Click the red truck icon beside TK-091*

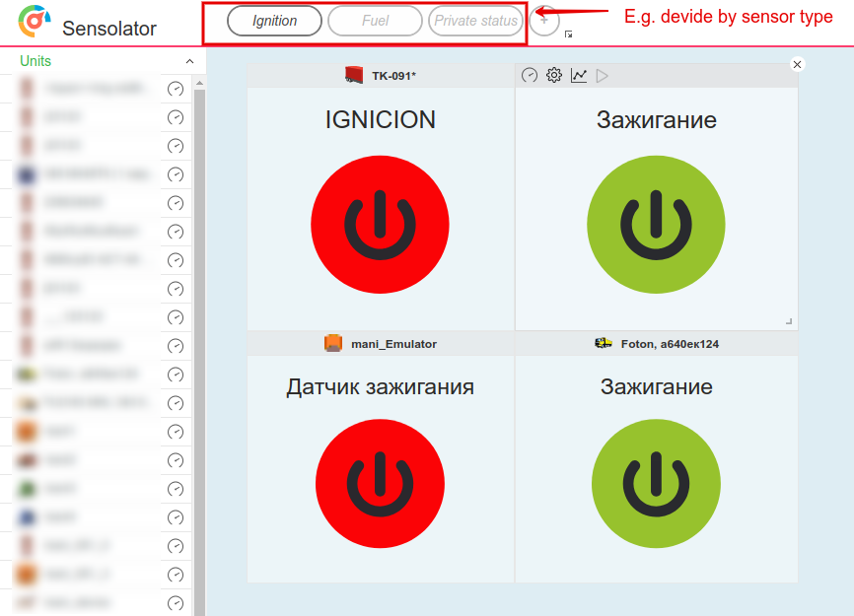355,75
